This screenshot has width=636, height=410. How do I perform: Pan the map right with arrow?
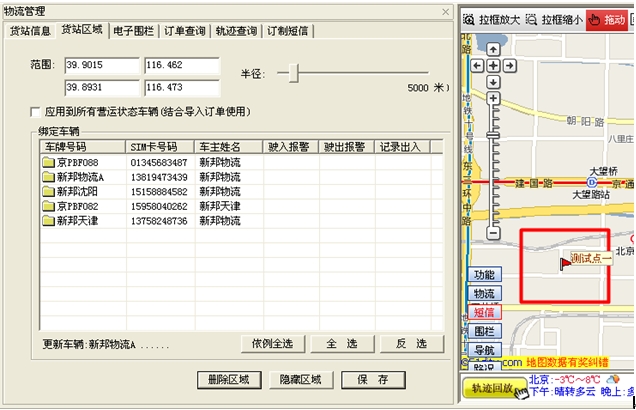[507, 64]
